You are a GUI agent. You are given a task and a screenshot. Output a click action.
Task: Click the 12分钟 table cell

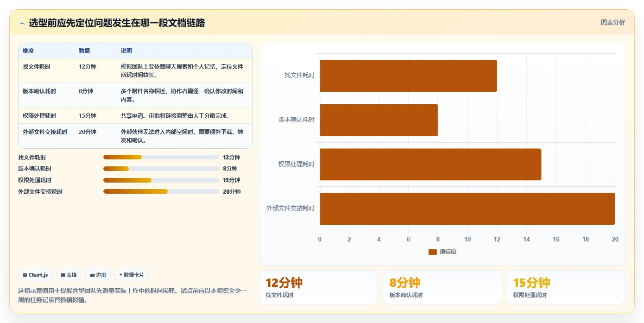point(88,67)
